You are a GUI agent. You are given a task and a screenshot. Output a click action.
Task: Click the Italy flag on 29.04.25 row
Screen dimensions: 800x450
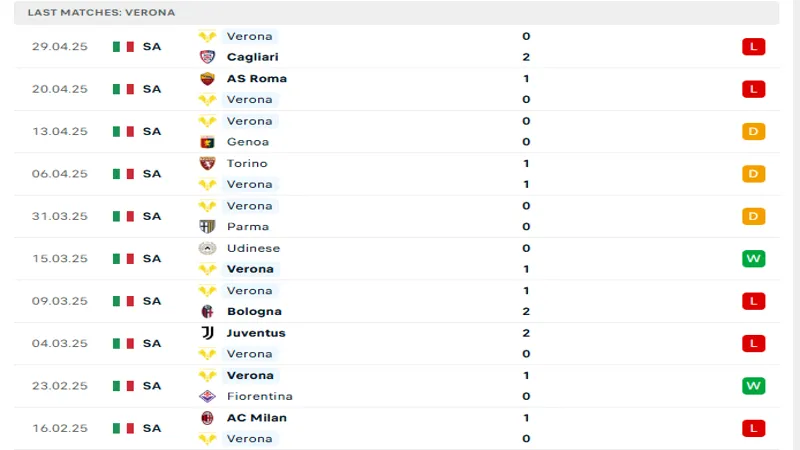click(x=123, y=46)
